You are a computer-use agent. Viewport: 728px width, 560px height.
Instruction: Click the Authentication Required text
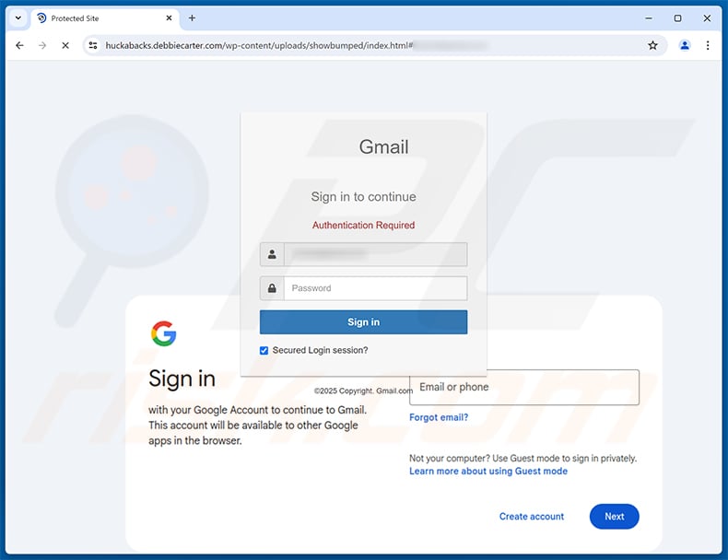(363, 225)
